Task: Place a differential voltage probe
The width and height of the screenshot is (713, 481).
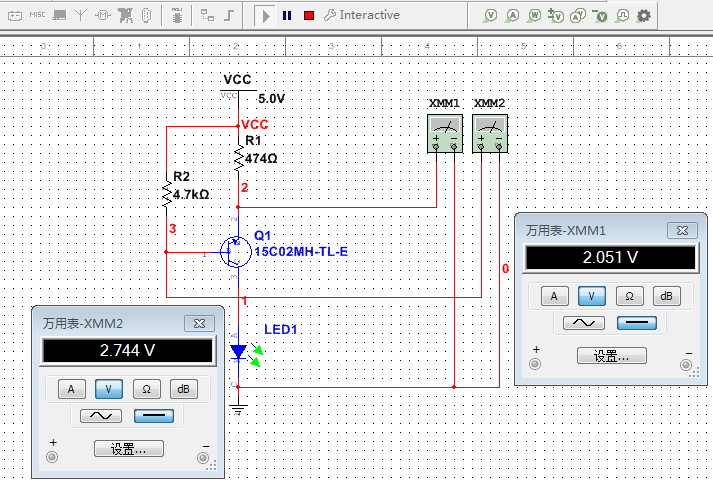Action: [x=556, y=15]
